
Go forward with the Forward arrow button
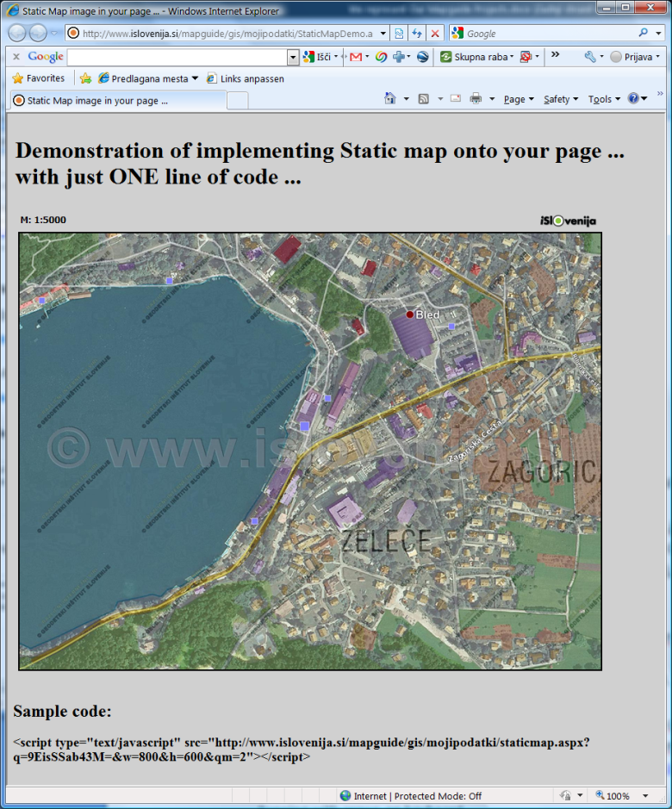tap(38, 33)
